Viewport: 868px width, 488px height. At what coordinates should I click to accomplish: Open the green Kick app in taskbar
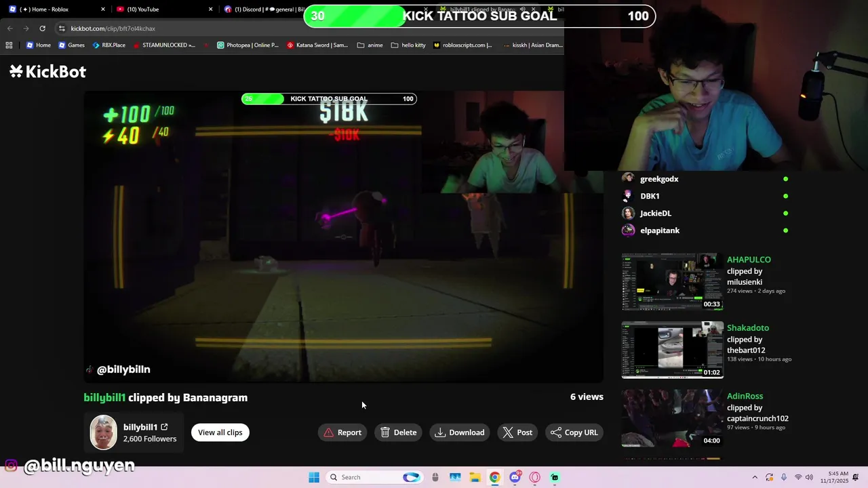(555, 477)
